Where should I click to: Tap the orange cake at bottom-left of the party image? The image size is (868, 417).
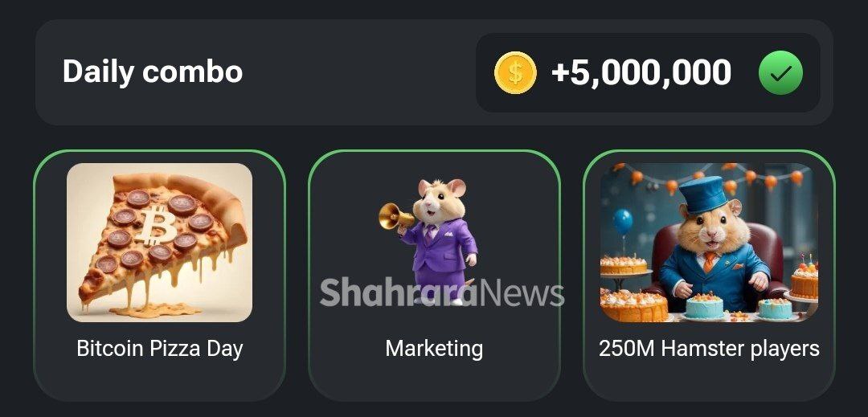coord(634,305)
